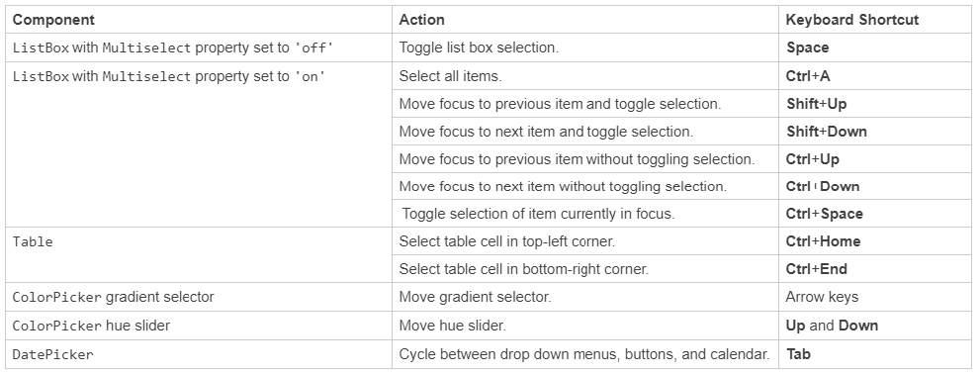Viewport: 980px width, 375px height.
Task: Select the ListBox Multiselect 'on' component cell
Action: coord(199,144)
